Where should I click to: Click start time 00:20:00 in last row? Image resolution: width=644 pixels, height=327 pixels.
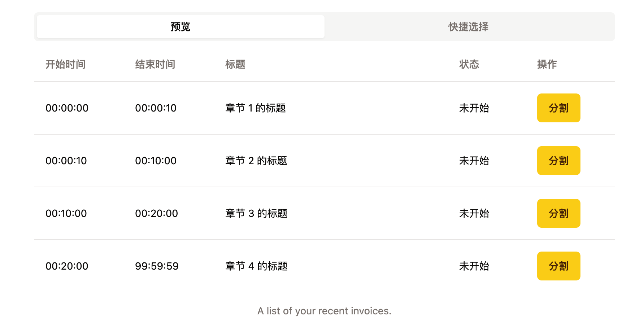[67, 266]
